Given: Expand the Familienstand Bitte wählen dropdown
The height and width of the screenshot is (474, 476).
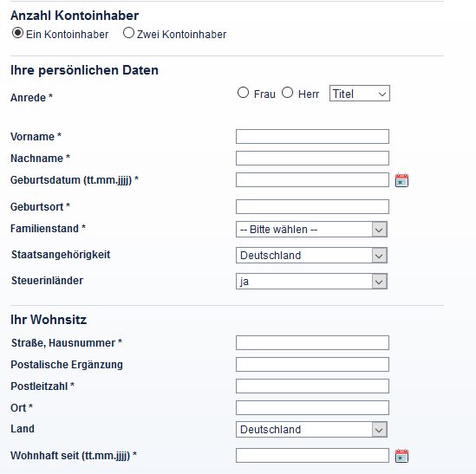Looking at the screenshot, I should (311, 230).
